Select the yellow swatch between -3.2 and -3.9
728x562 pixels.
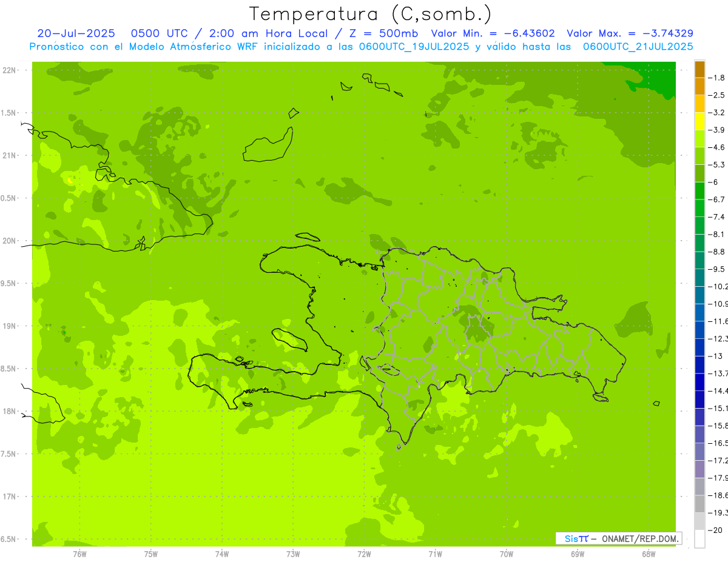[700, 121]
